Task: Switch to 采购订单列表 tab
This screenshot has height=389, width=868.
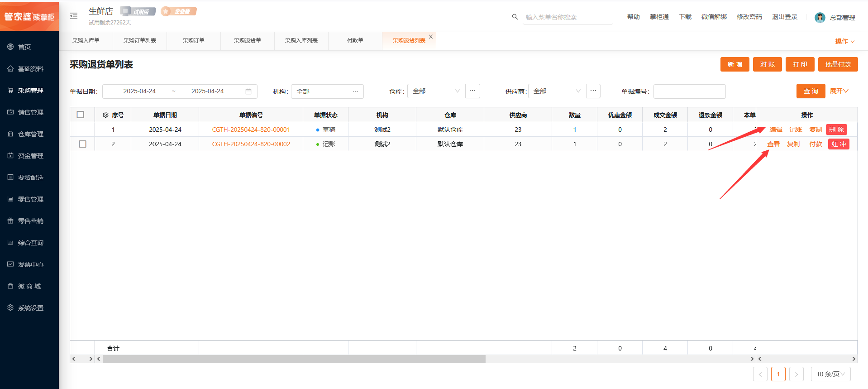Action: coord(140,41)
